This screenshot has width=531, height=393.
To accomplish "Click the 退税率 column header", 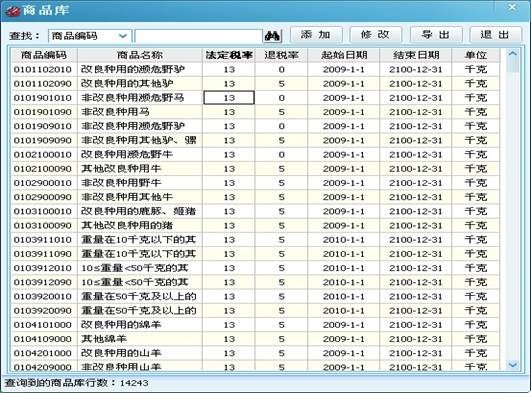I will click(281, 55).
